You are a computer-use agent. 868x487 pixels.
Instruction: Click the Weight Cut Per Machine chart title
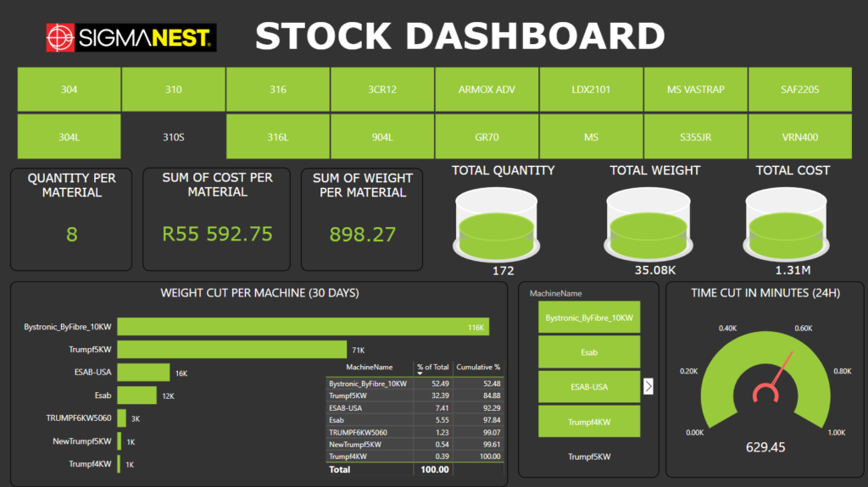259,293
